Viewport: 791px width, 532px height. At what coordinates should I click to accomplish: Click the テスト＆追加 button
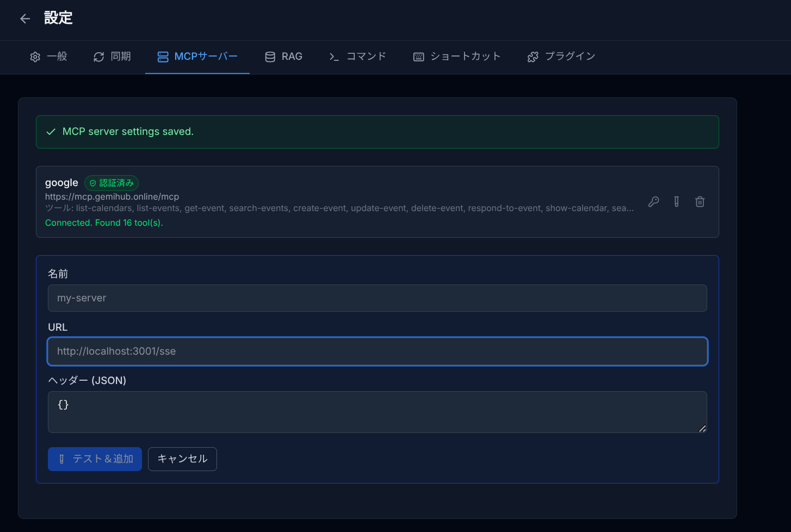click(95, 459)
